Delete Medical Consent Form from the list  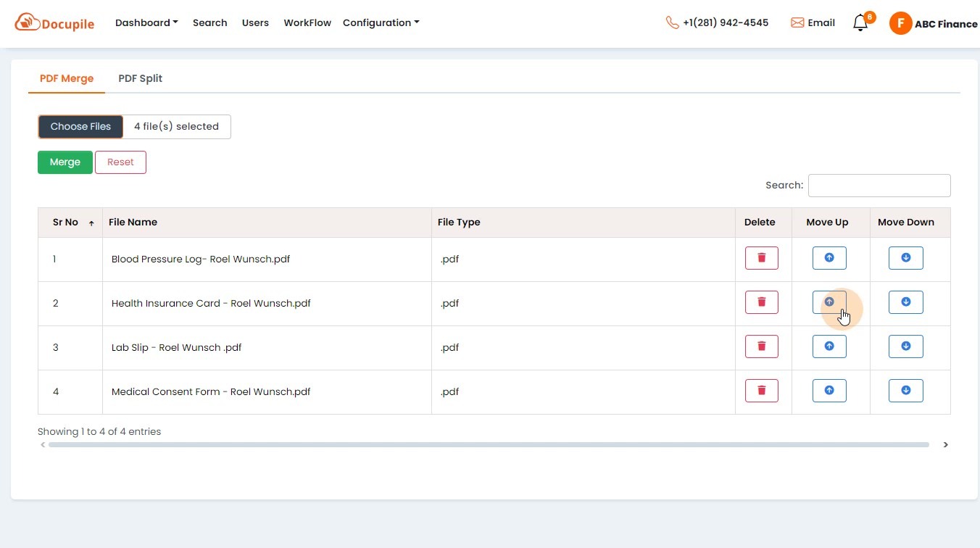tap(761, 390)
